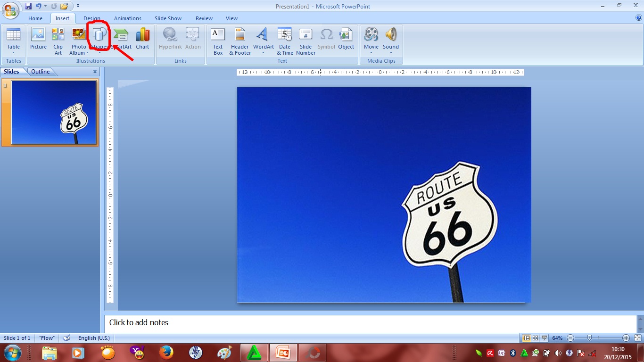Click the Windows Start button
The height and width of the screenshot is (362, 644).
13,353
